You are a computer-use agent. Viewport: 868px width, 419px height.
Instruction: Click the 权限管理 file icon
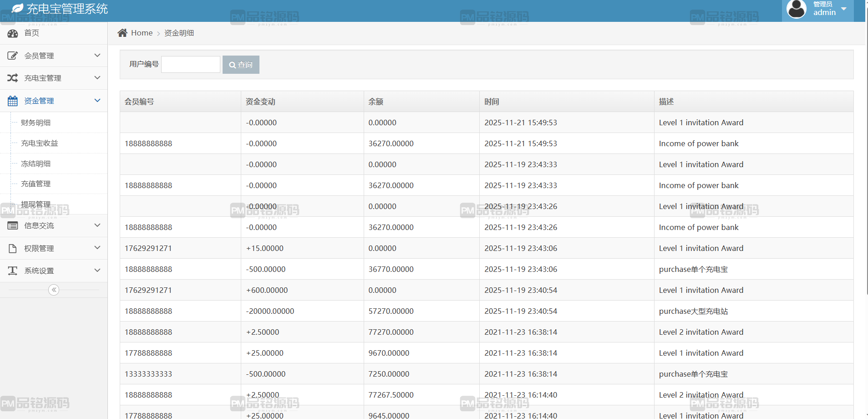click(13, 248)
